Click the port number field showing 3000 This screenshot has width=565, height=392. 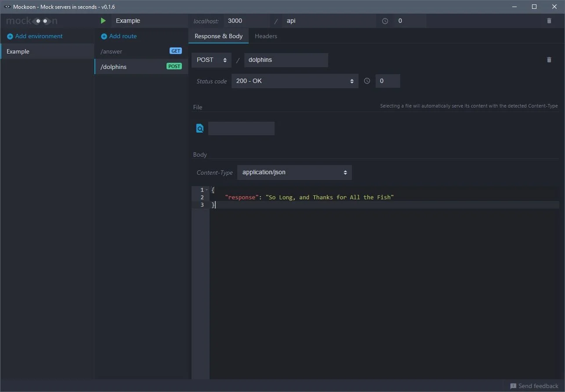click(246, 21)
